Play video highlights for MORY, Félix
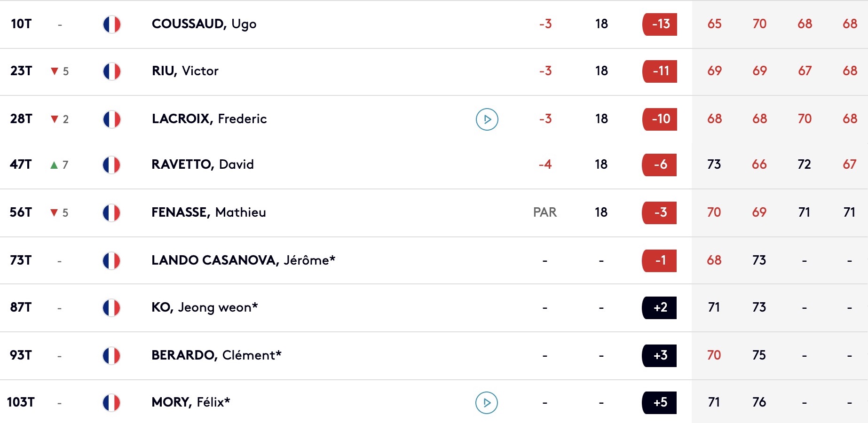The height and width of the screenshot is (423, 868). click(x=487, y=403)
